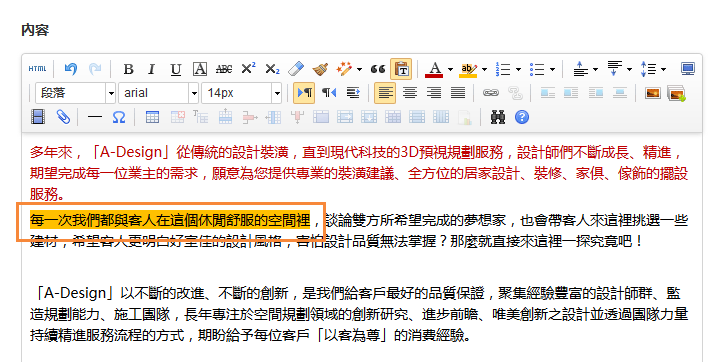Open bulleted list style options
This screenshot has width=721, height=362.
(x=552, y=69)
